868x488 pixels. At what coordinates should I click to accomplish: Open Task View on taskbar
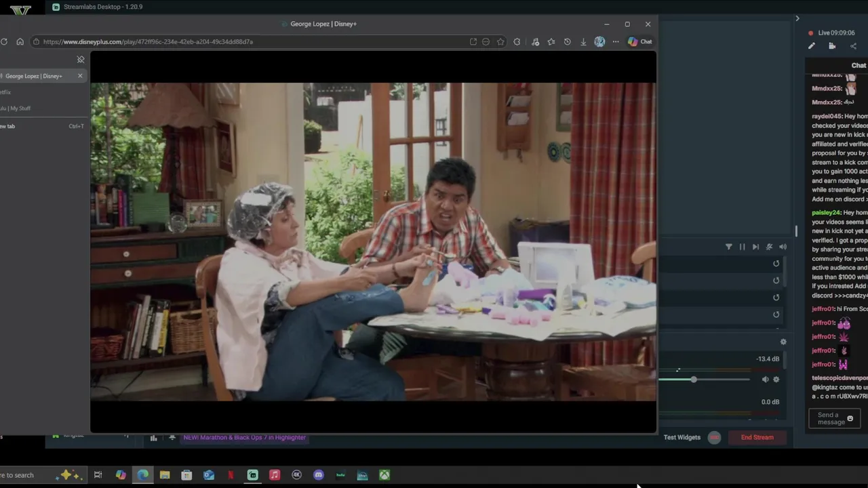click(98, 475)
